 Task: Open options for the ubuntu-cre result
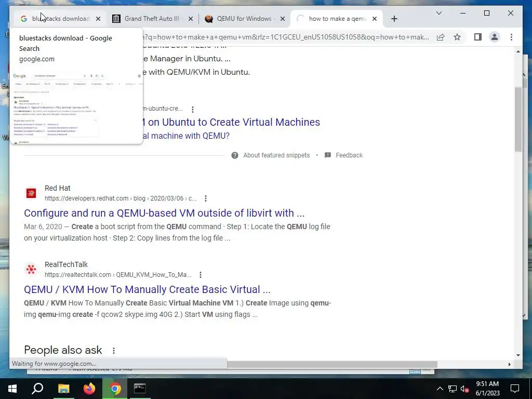tap(193, 109)
